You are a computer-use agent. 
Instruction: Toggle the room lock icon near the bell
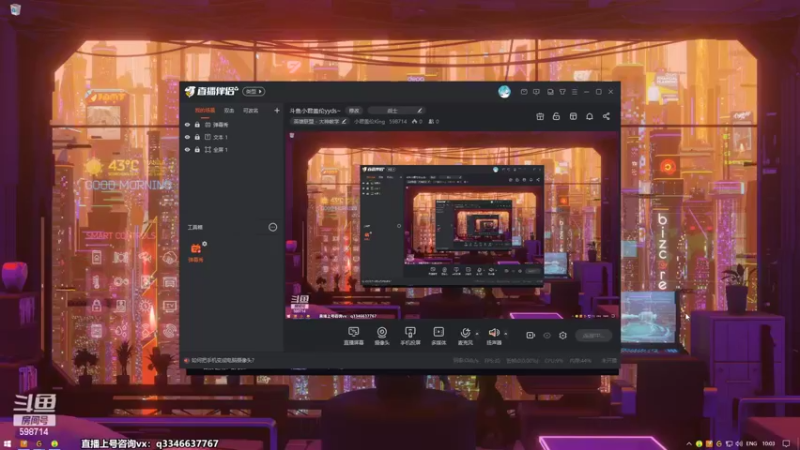point(556,116)
